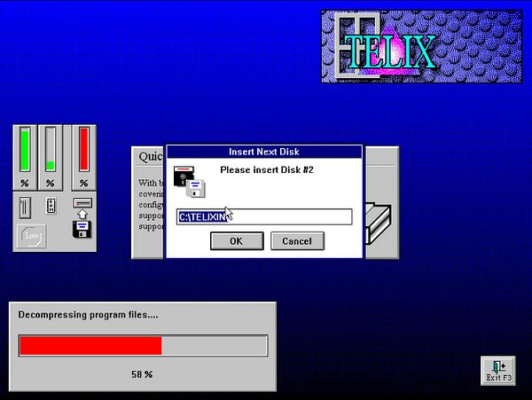Image resolution: width=532 pixels, height=400 pixels.
Task: Click the upward arrow above the diskette
Action: (x=82, y=214)
